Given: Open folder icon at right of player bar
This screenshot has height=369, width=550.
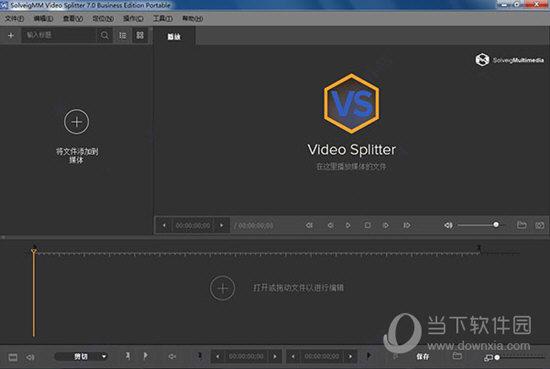Looking at the screenshot, I should [522, 225].
